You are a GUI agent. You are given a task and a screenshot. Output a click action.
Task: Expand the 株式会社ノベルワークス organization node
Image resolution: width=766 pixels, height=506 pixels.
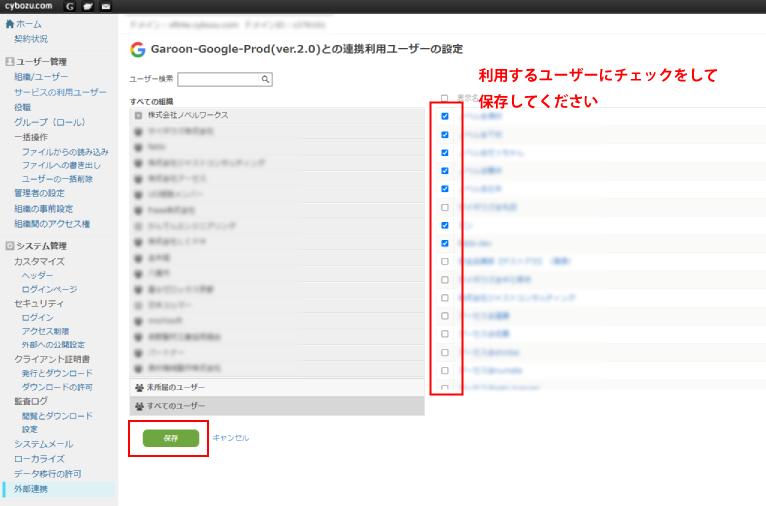tap(138, 115)
